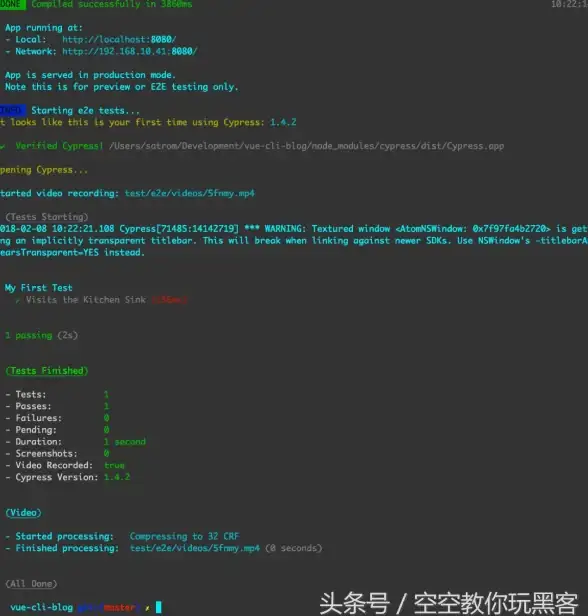Click the 'Passes:' result row
The image size is (588, 616).
tap(57, 406)
